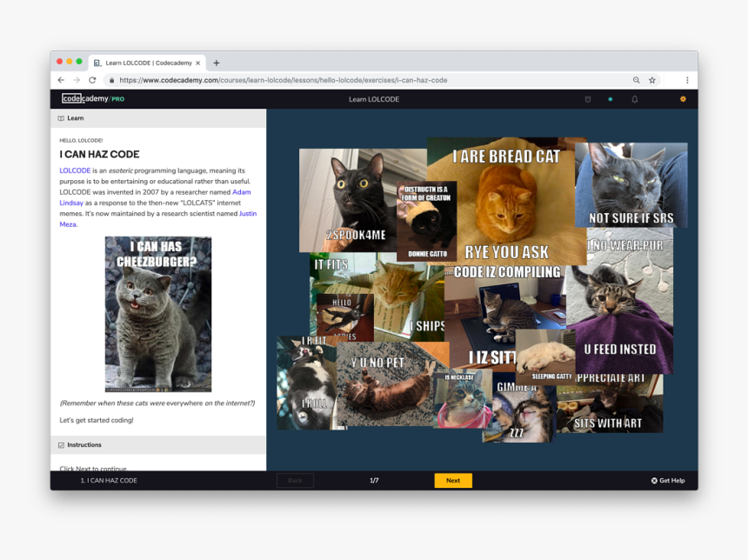Click the 'U FEED INSTED' meme
Image resolution: width=748 pixels, height=560 pixels.
[x=620, y=301]
